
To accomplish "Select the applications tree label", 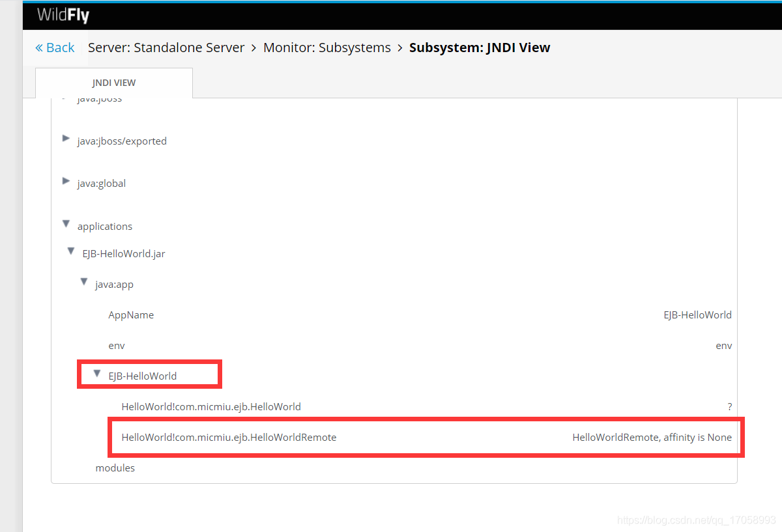I will pyautogui.click(x=105, y=227).
